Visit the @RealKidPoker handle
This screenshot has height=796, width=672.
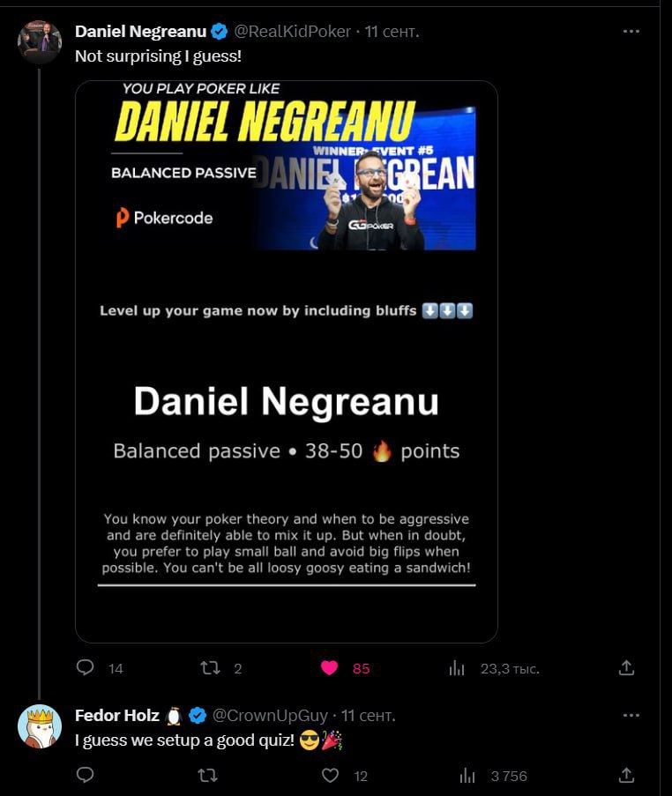pos(292,32)
